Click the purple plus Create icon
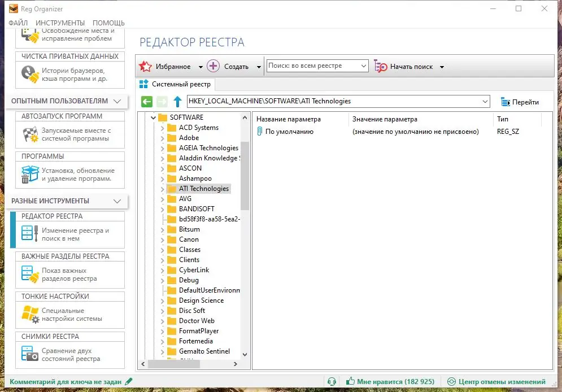This screenshot has width=562, height=392. 214,66
